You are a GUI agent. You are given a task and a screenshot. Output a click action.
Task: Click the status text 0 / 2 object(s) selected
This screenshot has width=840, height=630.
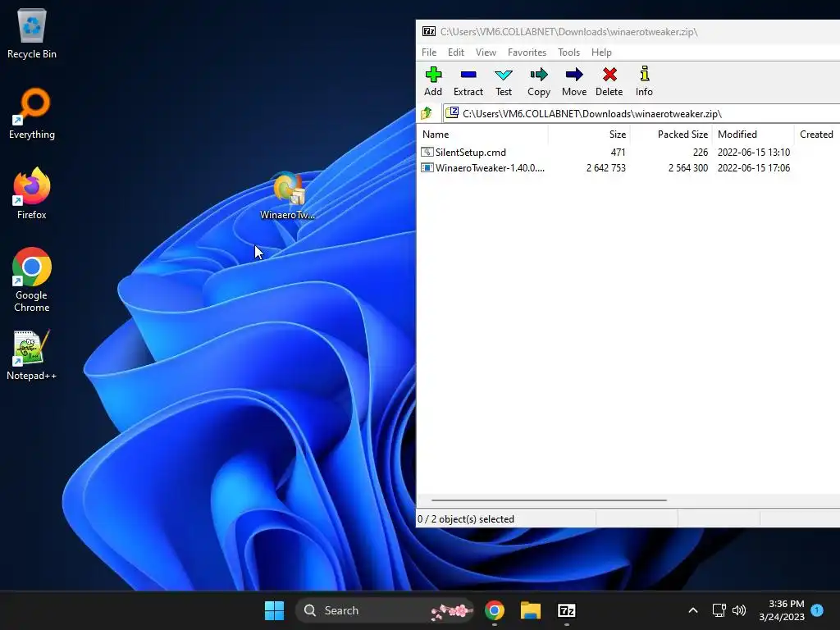(x=466, y=518)
